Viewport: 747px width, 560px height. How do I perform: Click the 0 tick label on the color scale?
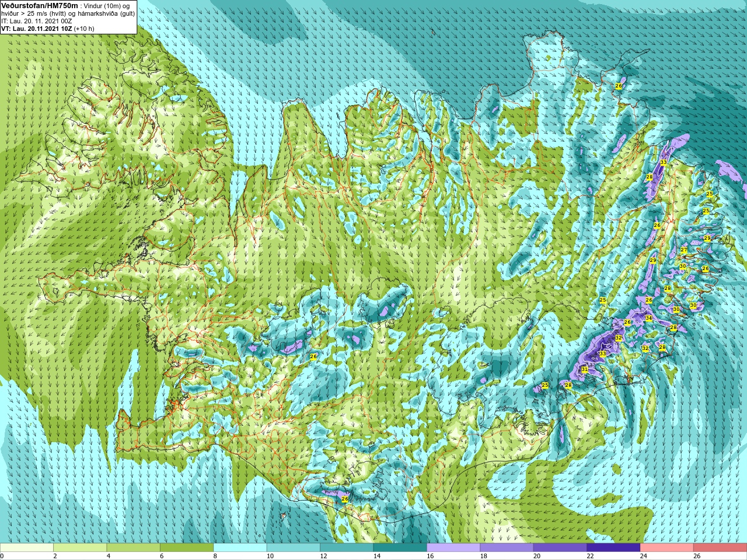click(2, 556)
